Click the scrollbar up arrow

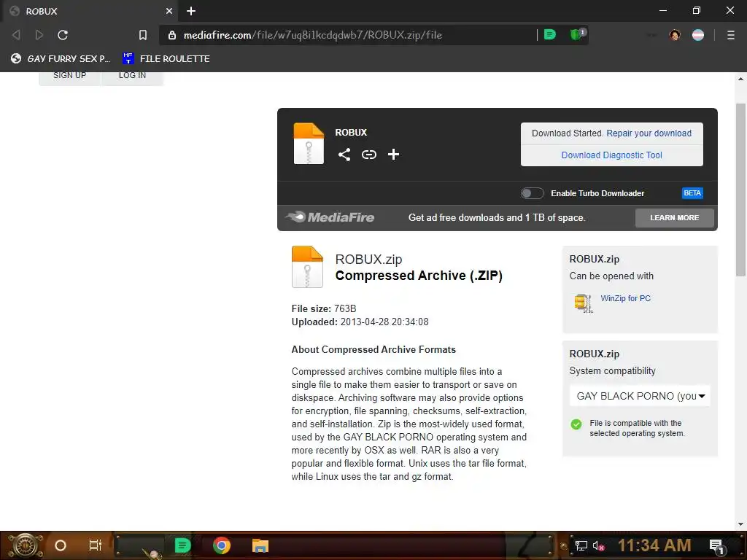740,79
